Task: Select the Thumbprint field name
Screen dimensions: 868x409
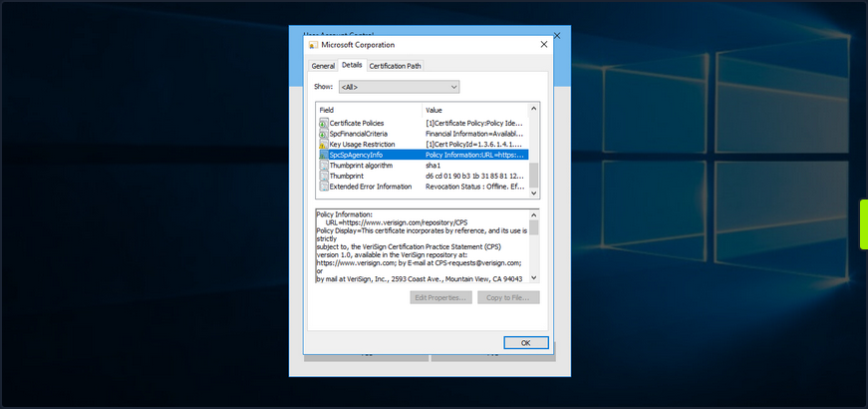Action: [x=346, y=176]
